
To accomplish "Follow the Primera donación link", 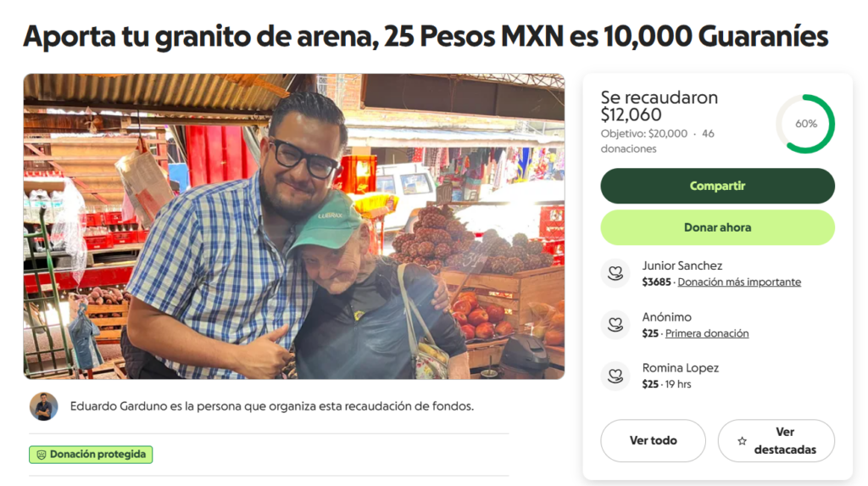I will (707, 333).
